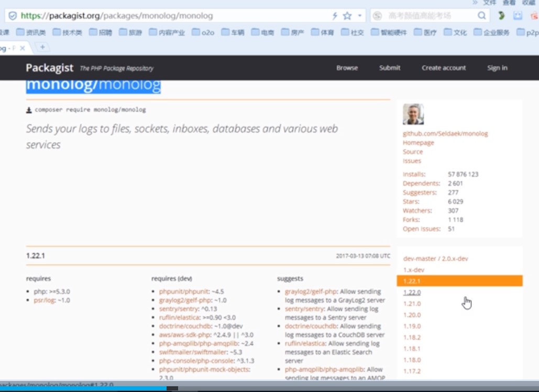Click the magnifier search icon
Viewport: 539px width, 392px height.
pos(481,16)
